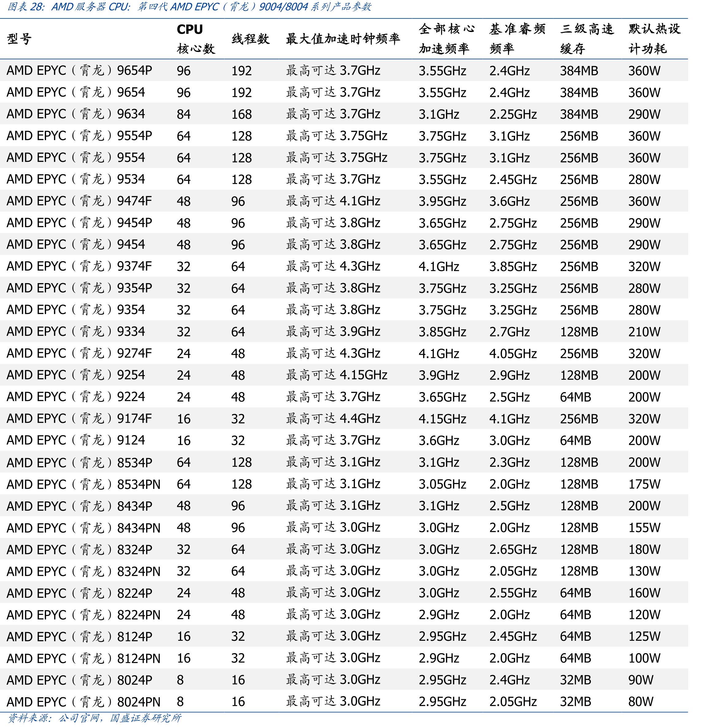Click the 4.15GHz all-core value for 9174F

pyautogui.click(x=443, y=419)
